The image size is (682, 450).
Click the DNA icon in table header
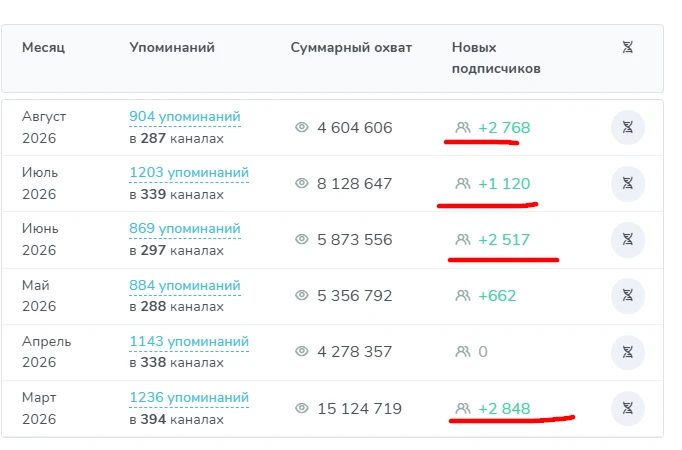click(x=628, y=47)
